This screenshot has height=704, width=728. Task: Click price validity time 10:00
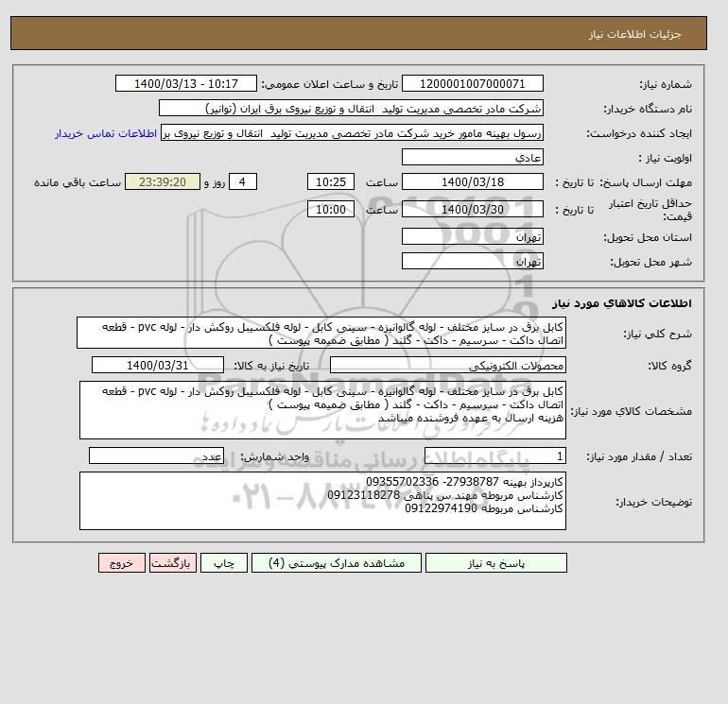point(331,209)
